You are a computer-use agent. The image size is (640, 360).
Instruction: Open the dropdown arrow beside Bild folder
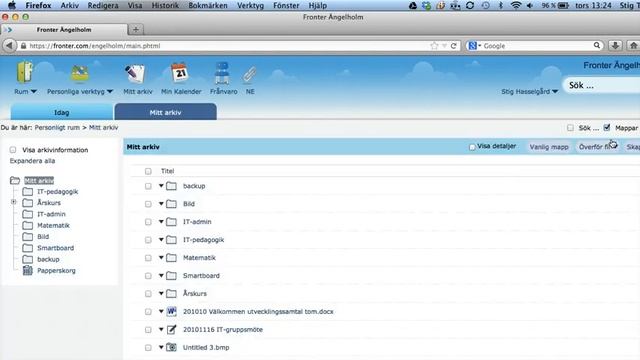161,203
